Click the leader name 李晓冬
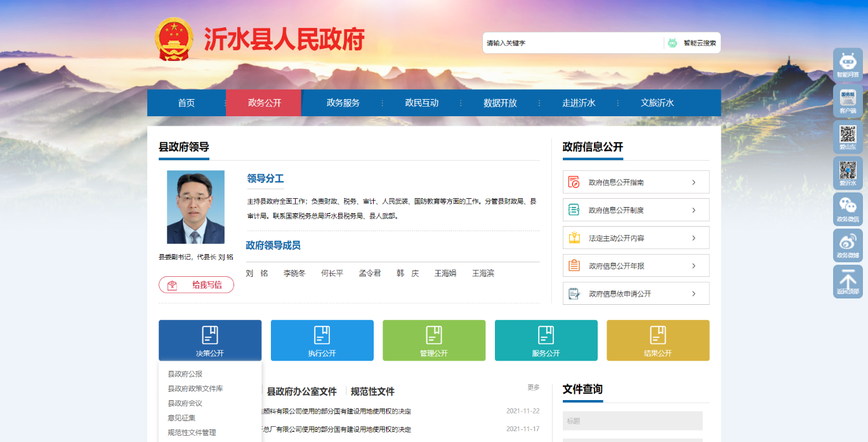This screenshot has width=868, height=442. (294, 274)
